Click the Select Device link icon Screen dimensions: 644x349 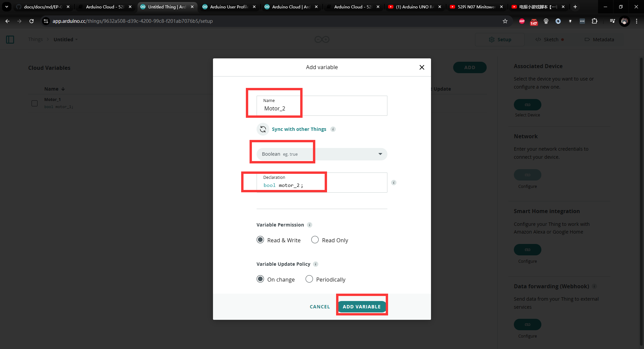pyautogui.click(x=527, y=105)
